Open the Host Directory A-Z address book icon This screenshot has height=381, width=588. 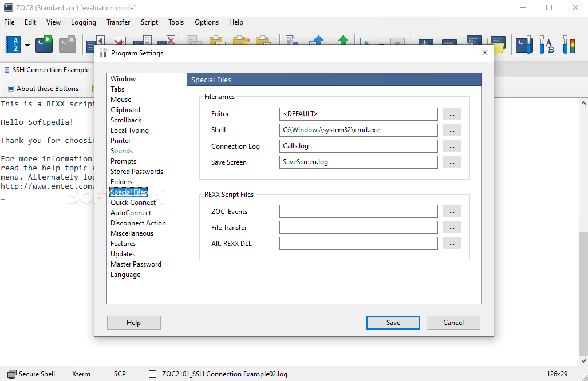point(13,45)
